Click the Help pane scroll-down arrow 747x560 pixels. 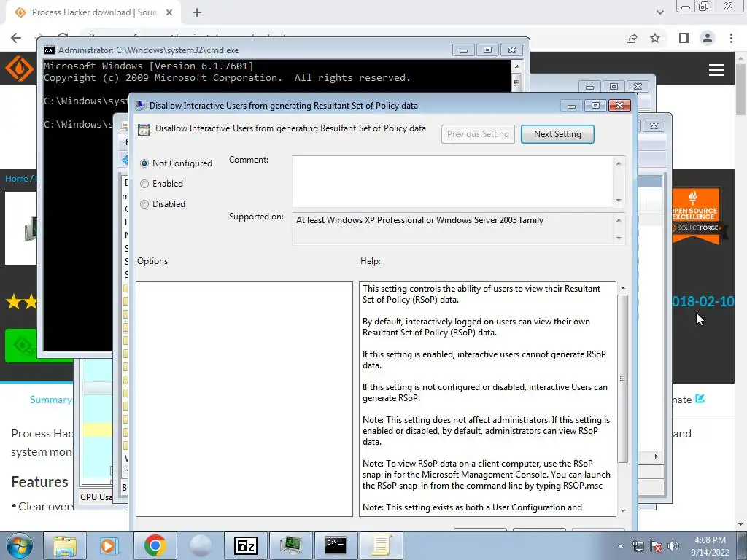[623, 511]
